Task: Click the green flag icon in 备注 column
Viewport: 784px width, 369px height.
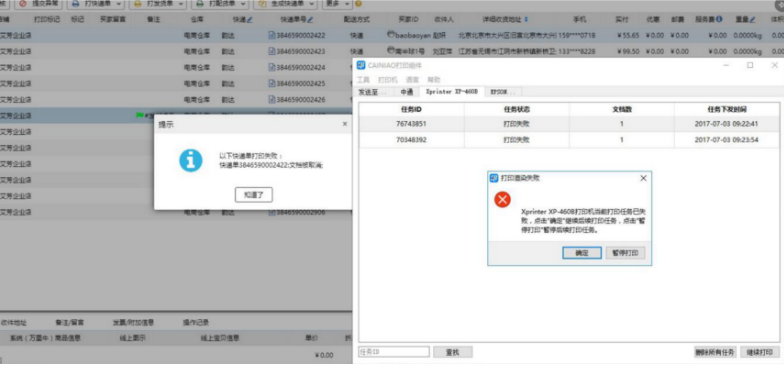Action: click(x=140, y=115)
